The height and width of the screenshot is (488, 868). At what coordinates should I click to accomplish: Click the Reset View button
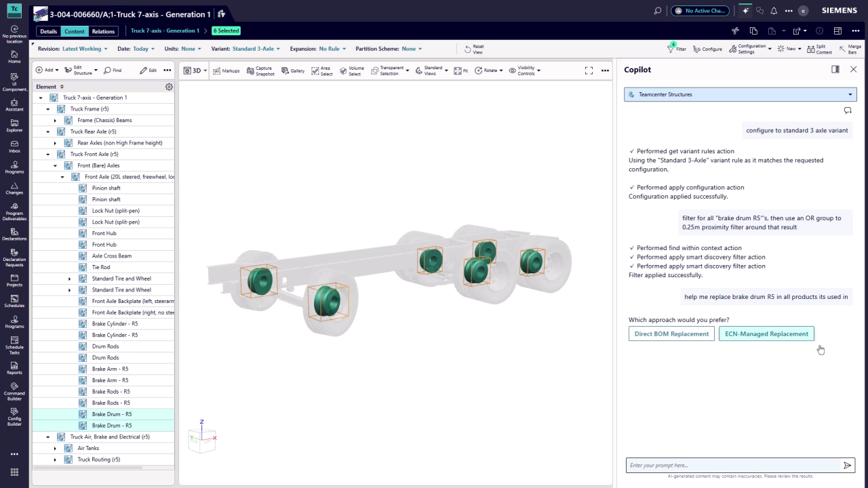[474, 49]
